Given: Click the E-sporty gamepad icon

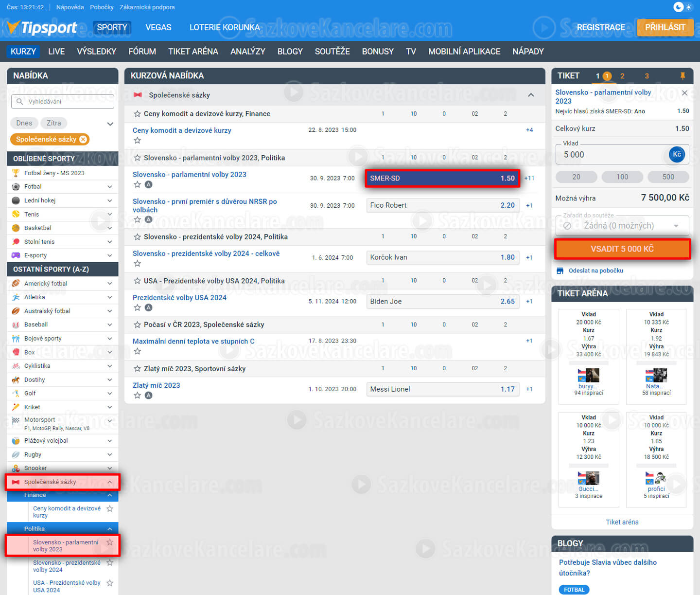Looking at the screenshot, I should coord(16,255).
